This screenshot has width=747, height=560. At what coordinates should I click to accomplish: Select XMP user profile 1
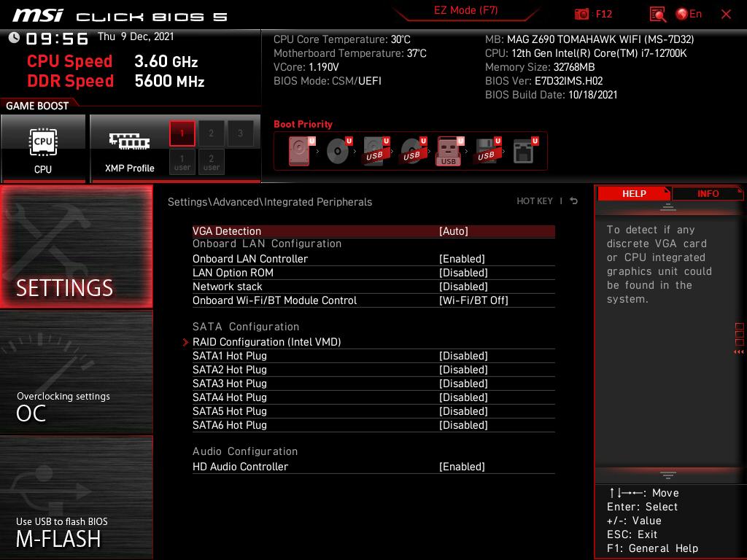coord(182,162)
